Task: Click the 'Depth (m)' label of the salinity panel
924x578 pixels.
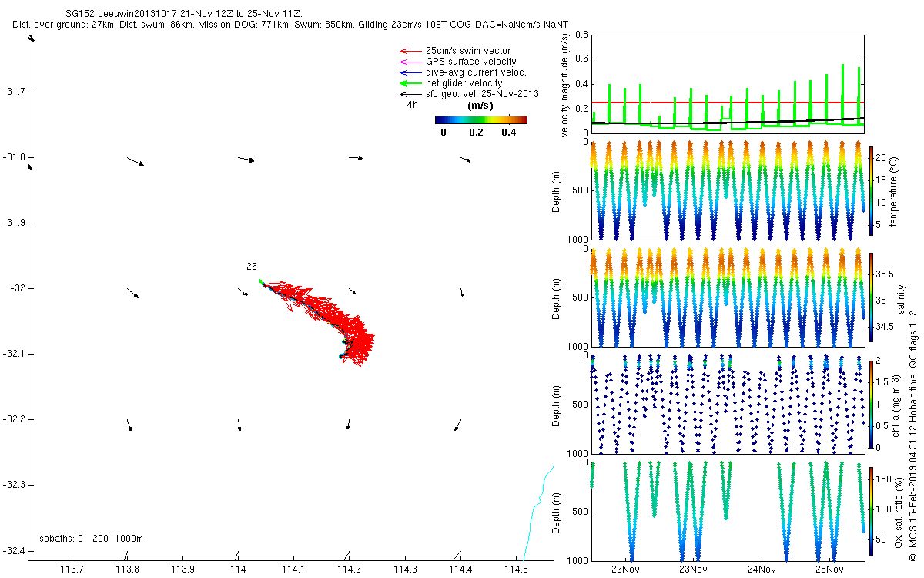Action: 557,297
